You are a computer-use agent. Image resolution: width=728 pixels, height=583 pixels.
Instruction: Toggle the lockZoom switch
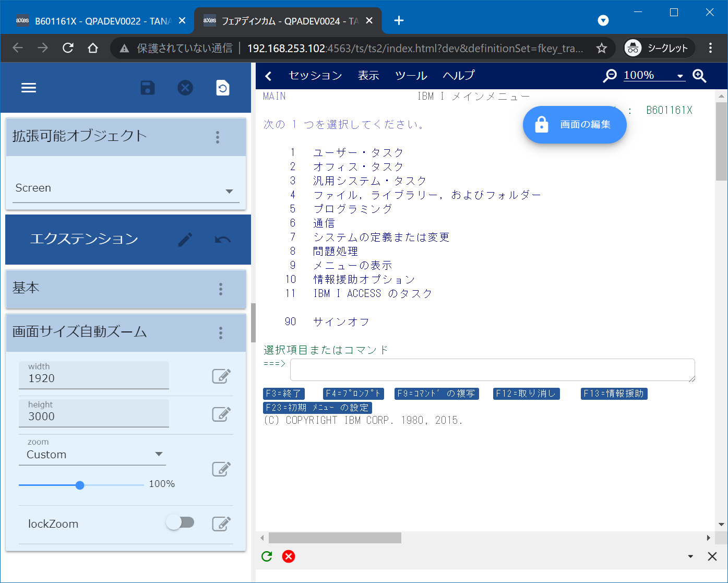pos(180,522)
